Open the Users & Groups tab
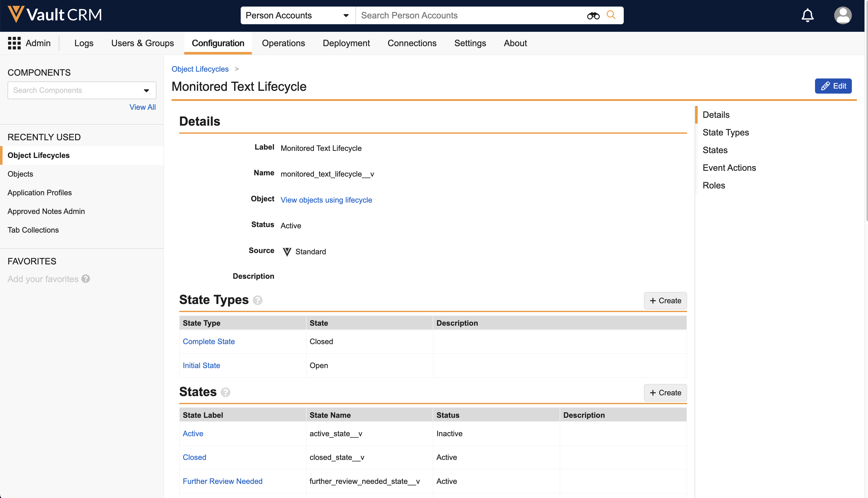The image size is (868, 498). coord(142,43)
